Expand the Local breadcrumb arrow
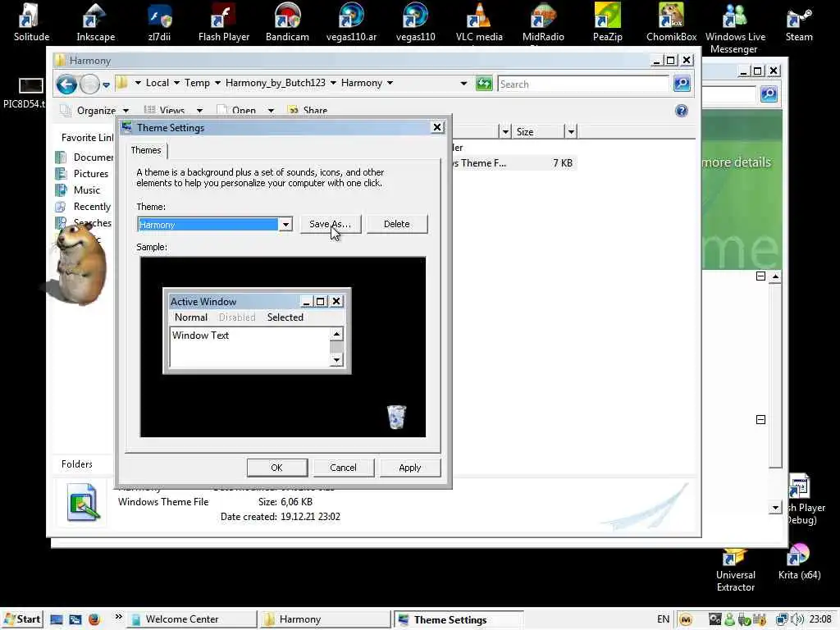 [176, 83]
